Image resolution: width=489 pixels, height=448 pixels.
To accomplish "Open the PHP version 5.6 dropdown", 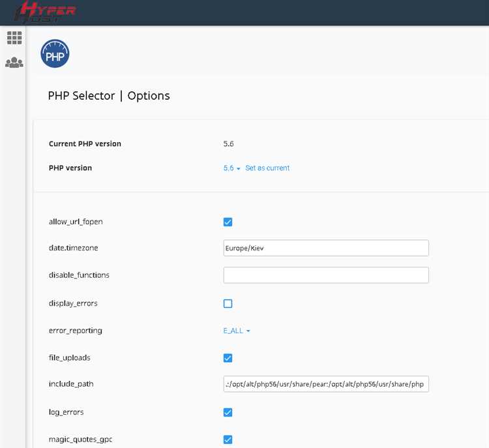I will coord(231,168).
